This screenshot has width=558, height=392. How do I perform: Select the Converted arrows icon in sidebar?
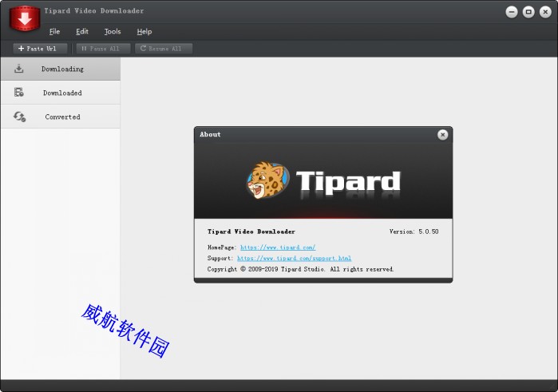tap(20, 117)
